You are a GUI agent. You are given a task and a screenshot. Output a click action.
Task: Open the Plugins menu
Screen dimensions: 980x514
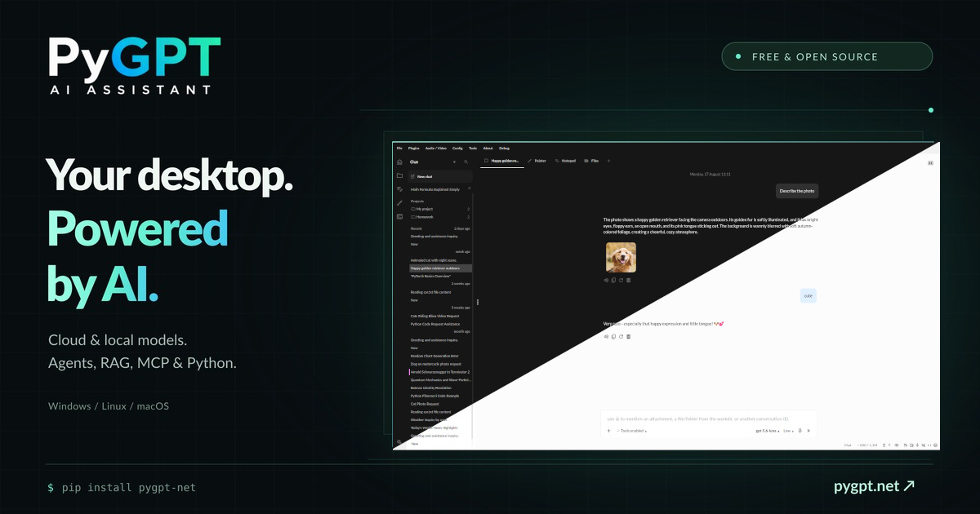click(x=413, y=148)
